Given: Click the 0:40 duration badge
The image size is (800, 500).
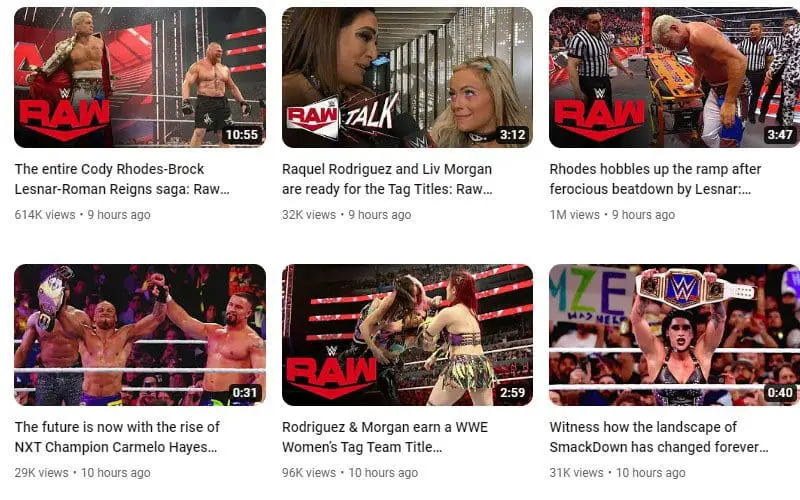Looking at the screenshot, I should 780,392.
